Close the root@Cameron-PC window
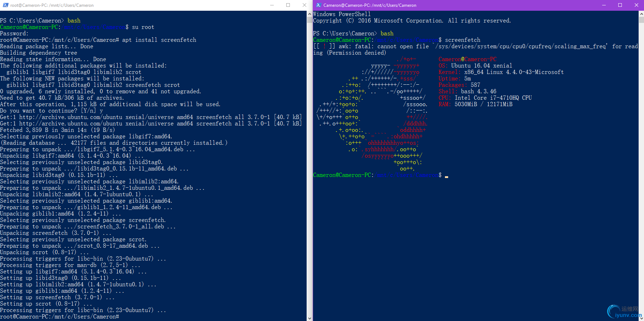 (304, 5)
